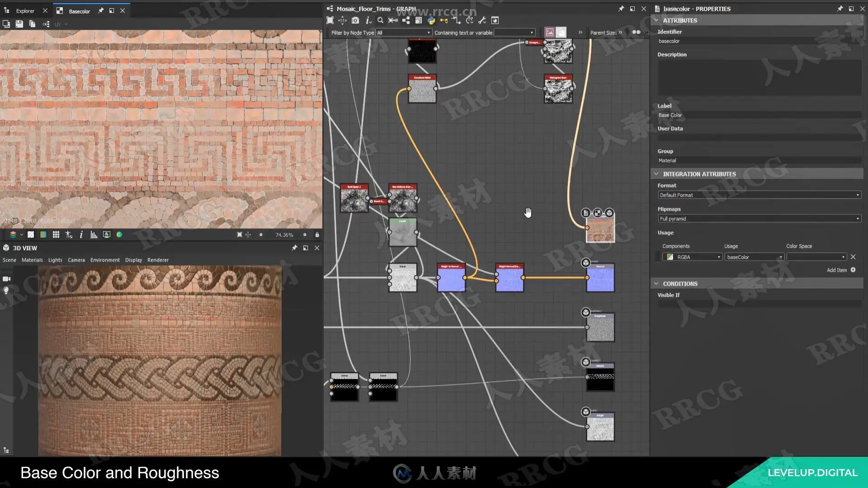The image size is (868, 488).
Task: Click the fit-to-view icon in 2D view toolbar
Action: point(239,235)
